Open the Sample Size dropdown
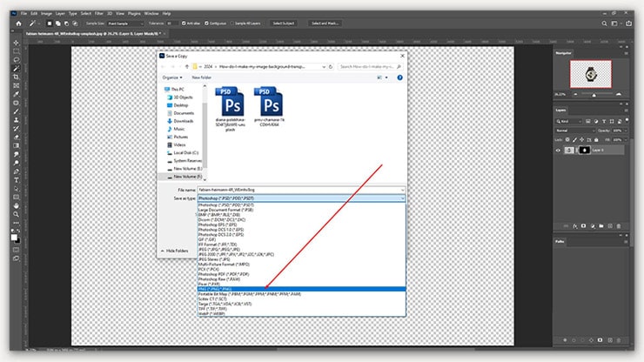Viewport: 644px width, 362px height. tap(119, 23)
